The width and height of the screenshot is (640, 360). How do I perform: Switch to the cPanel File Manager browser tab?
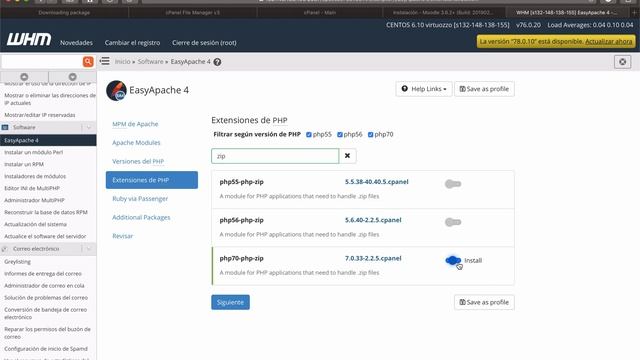pyautogui.click(x=193, y=13)
